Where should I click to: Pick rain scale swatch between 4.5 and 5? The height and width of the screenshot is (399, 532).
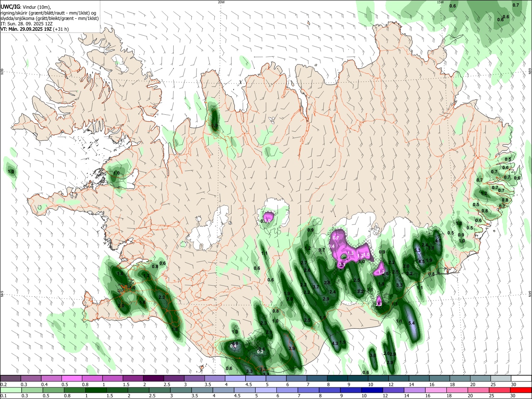(x=244, y=390)
